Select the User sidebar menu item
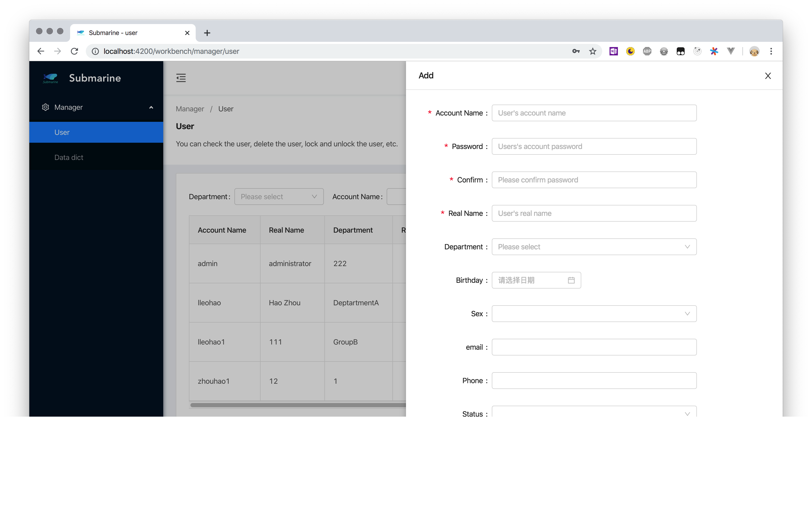 pos(62,133)
